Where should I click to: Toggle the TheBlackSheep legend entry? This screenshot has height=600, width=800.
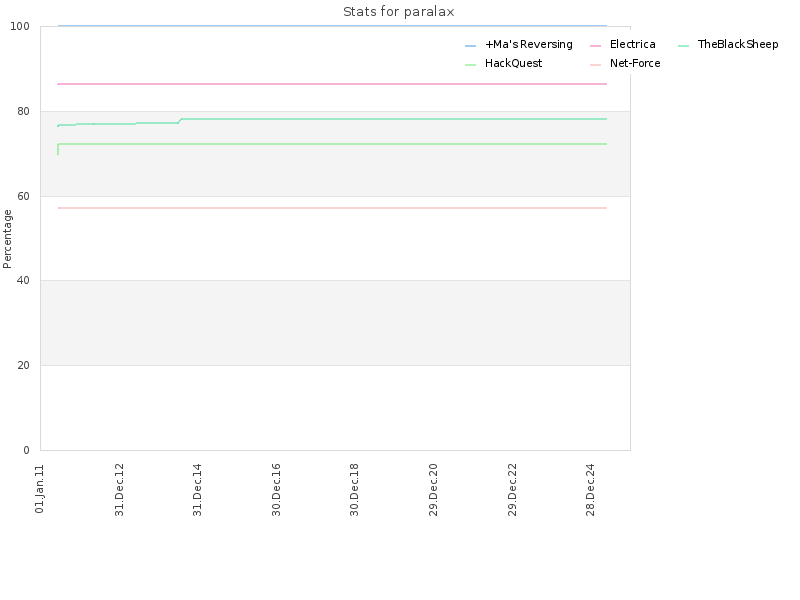728,44
